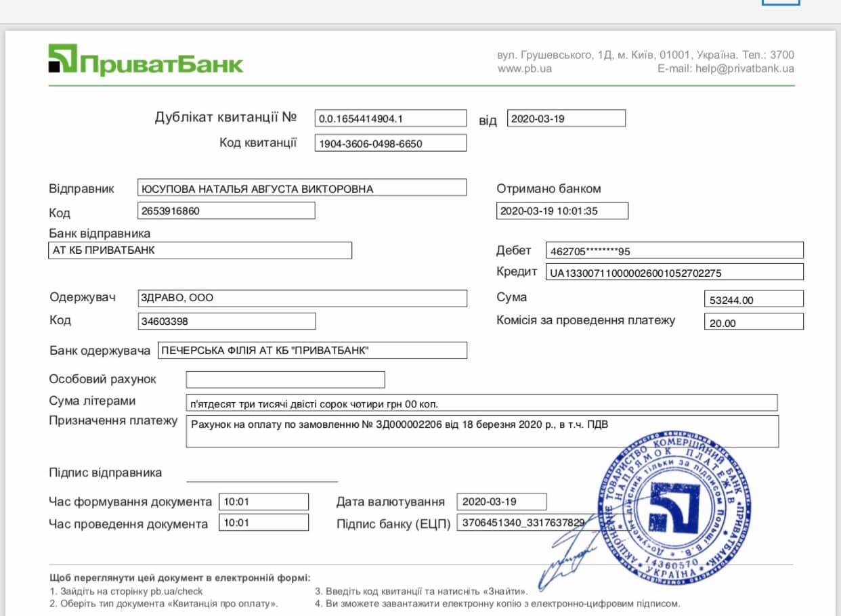Viewport: 841px width, 616px height.
Task: Select the amount in words field
Action: click(x=481, y=403)
